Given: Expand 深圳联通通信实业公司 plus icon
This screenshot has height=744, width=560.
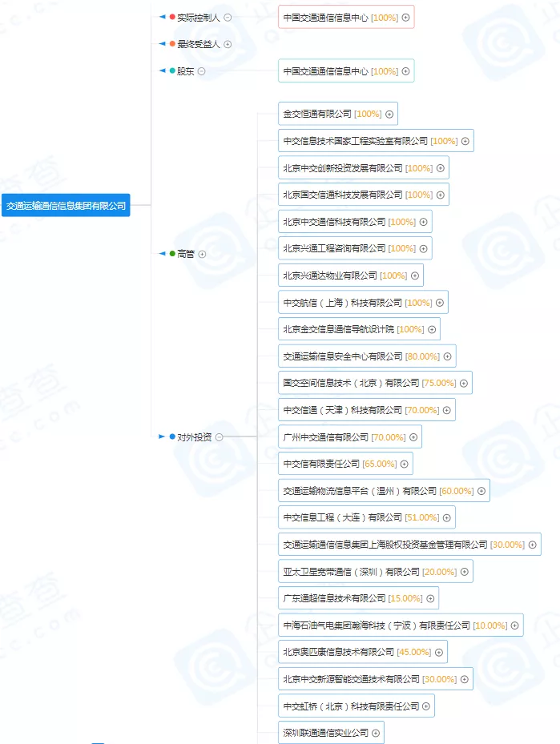Looking at the screenshot, I should point(376,733).
